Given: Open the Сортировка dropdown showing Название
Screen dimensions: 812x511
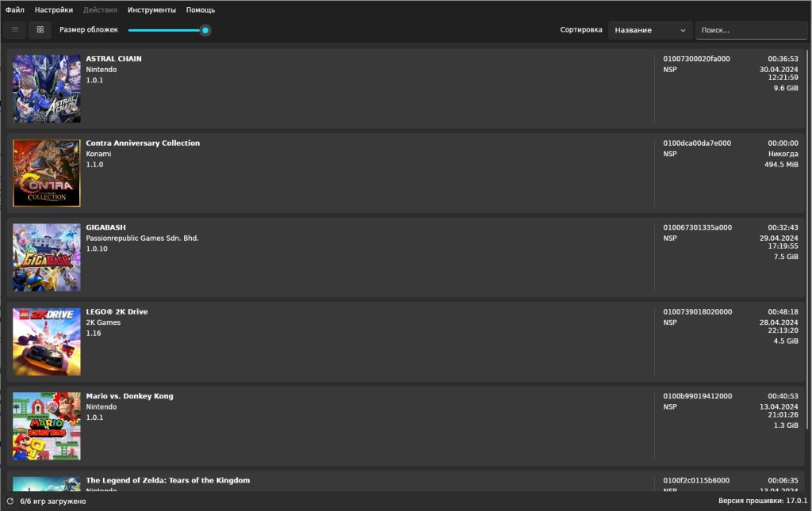Looking at the screenshot, I should [x=650, y=30].
